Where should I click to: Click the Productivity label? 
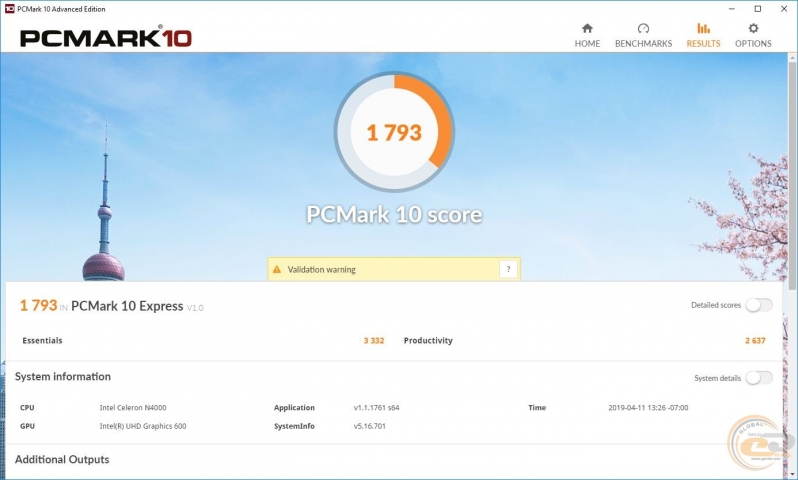click(x=428, y=341)
